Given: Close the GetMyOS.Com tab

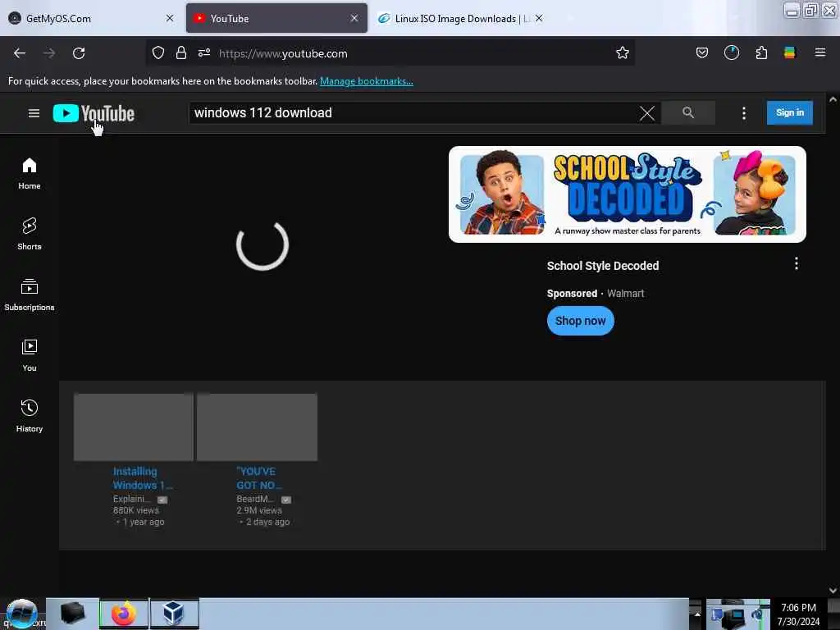Looking at the screenshot, I should tap(170, 18).
